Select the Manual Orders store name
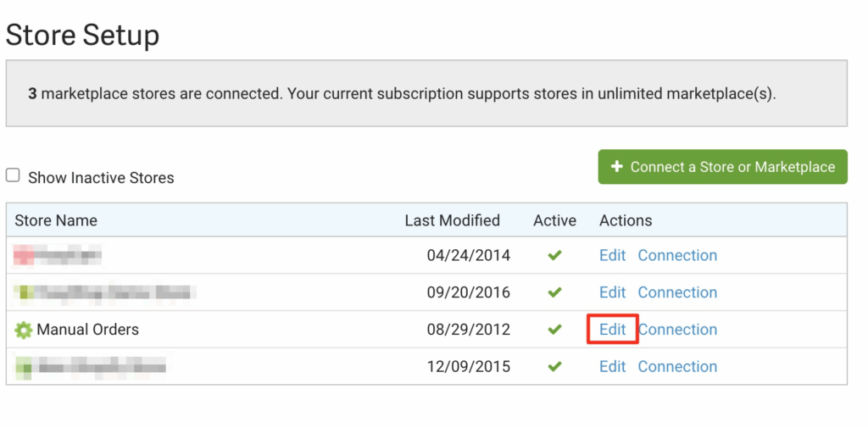Screen dimensions: 868x428 click(x=87, y=330)
